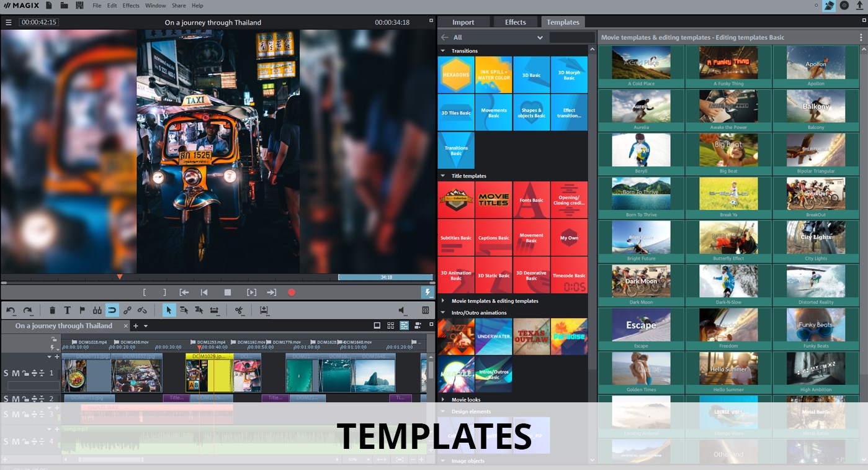The height and width of the screenshot is (470, 868).
Task: Redo the last undone edit
Action: (27, 310)
